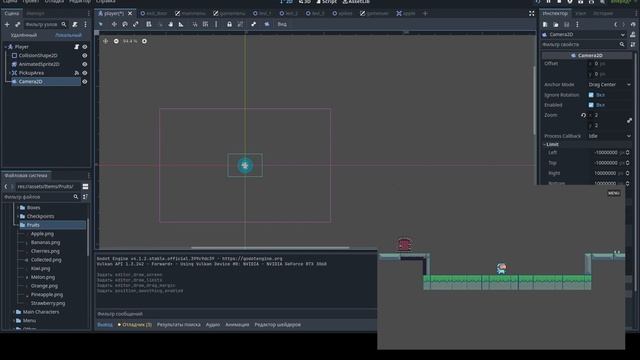Click the Локальный scene tree button

pyautogui.click(x=68, y=36)
